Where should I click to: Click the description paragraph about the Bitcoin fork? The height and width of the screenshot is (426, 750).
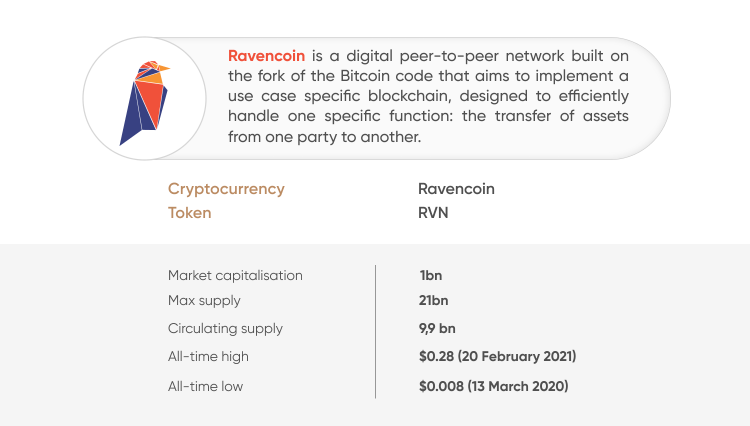[x=428, y=96]
